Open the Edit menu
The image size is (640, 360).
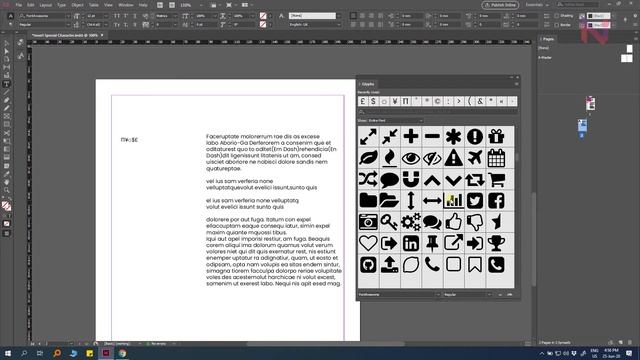[x=31, y=5]
